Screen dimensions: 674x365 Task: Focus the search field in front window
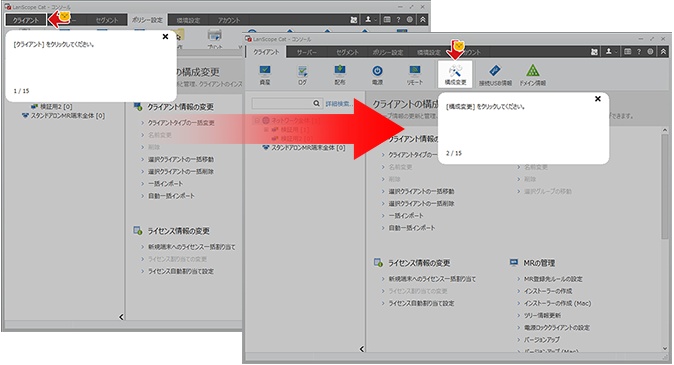[x=282, y=103]
